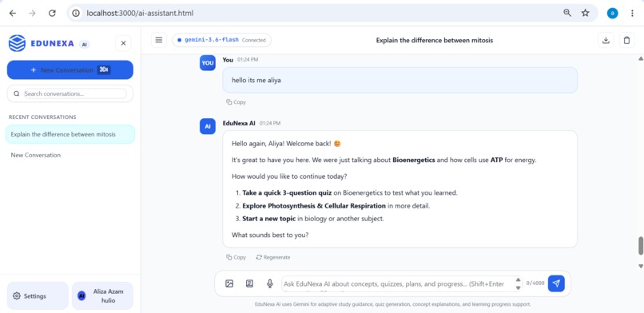
Task: Click the AI avatar next to EduNexa AI
Action: tap(208, 126)
